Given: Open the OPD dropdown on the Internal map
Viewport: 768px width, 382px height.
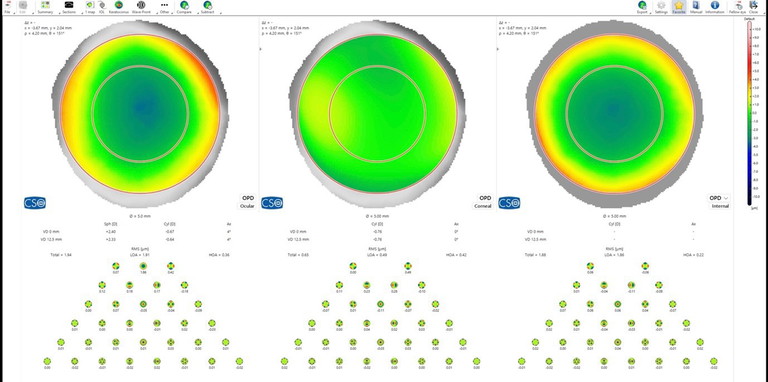Looking at the screenshot, I should point(719,198).
